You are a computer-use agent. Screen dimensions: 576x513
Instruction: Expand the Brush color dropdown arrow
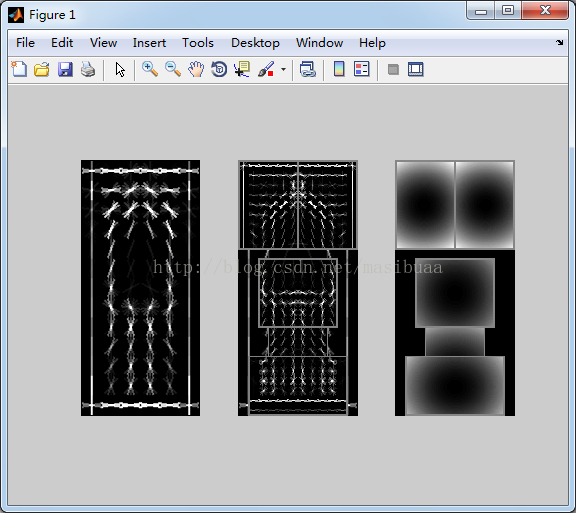click(x=283, y=69)
